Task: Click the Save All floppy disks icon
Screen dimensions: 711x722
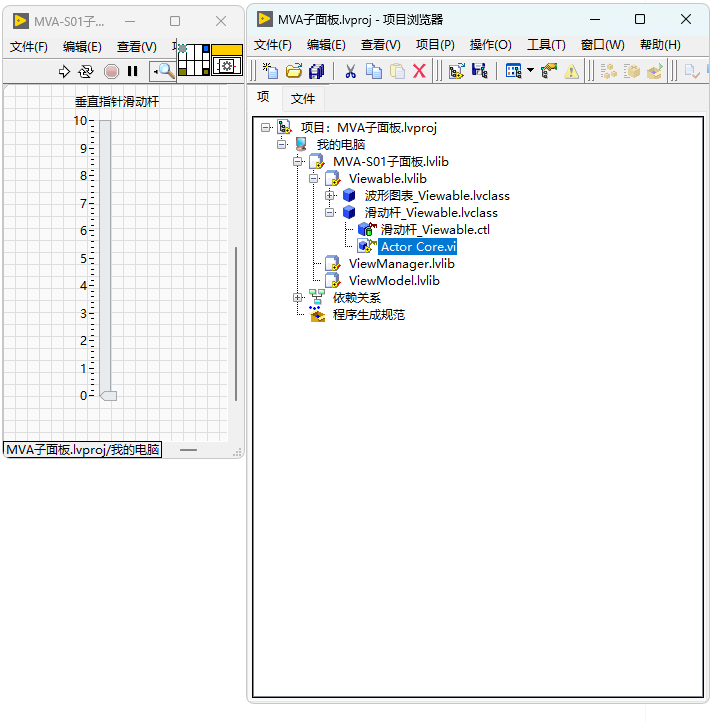Action: click(x=317, y=71)
